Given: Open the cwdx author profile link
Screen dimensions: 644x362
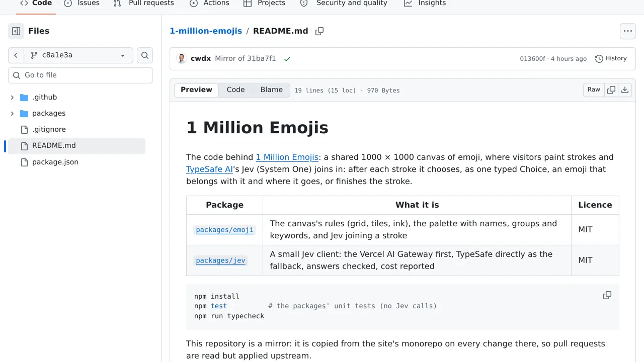Looking at the screenshot, I should pos(201,59).
